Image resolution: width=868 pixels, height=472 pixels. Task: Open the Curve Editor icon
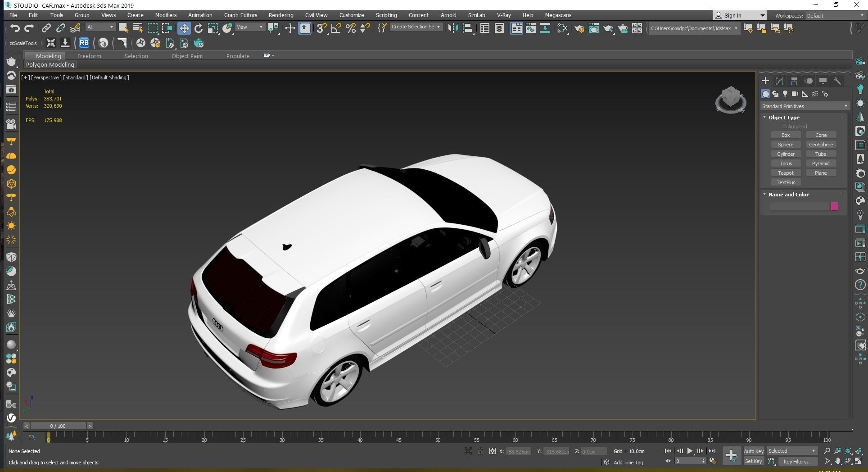point(531,28)
